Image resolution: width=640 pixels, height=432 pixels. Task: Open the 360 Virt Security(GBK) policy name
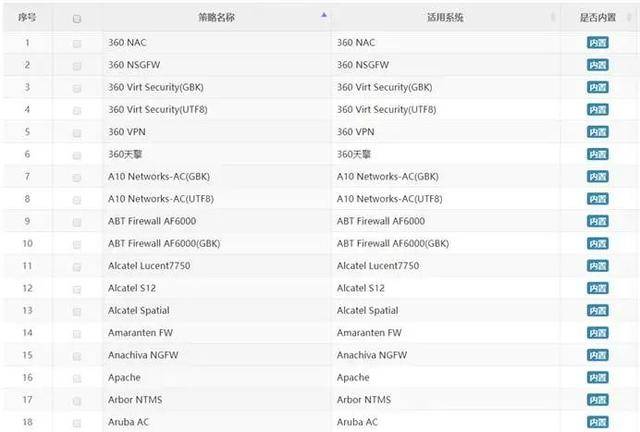pyautogui.click(x=156, y=87)
